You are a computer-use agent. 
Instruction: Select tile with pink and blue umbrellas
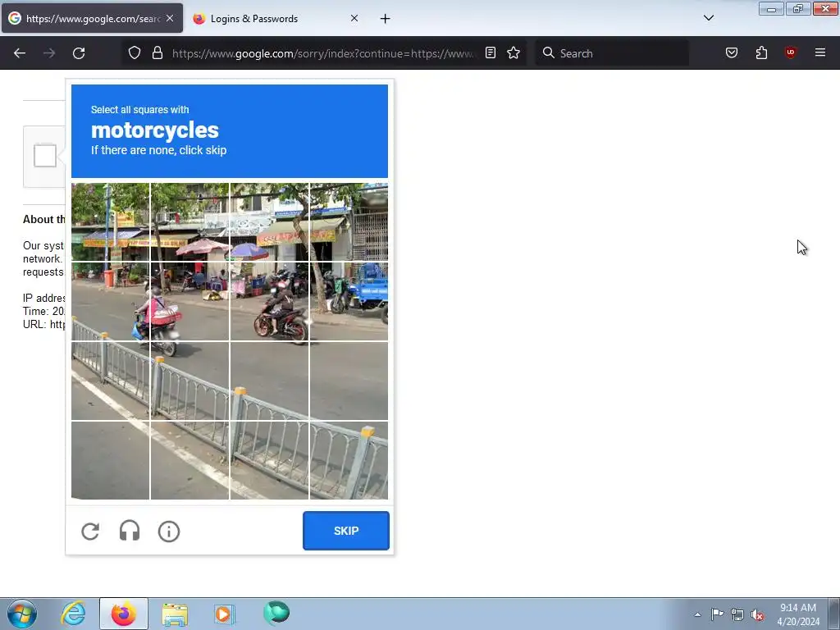[189, 221]
